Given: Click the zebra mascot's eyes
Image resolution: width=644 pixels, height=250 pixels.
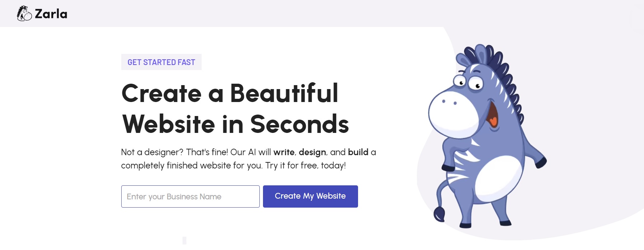Looking at the screenshot, I should (x=468, y=82).
